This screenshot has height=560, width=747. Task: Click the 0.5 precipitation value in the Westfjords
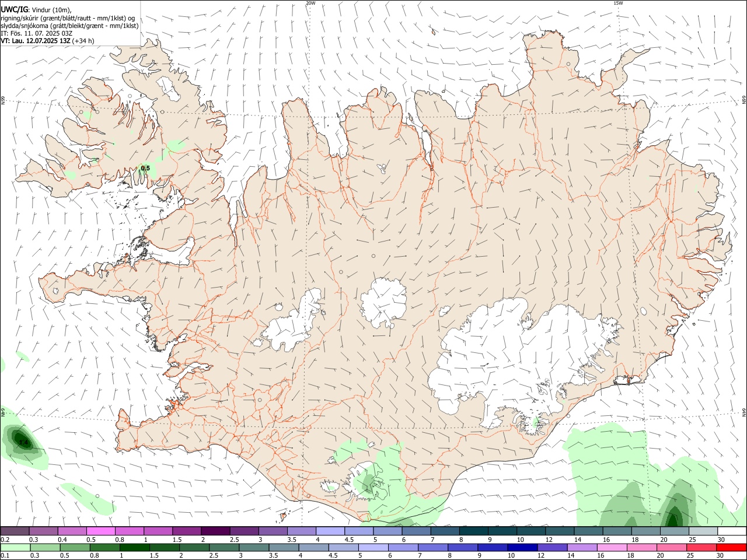point(145,168)
